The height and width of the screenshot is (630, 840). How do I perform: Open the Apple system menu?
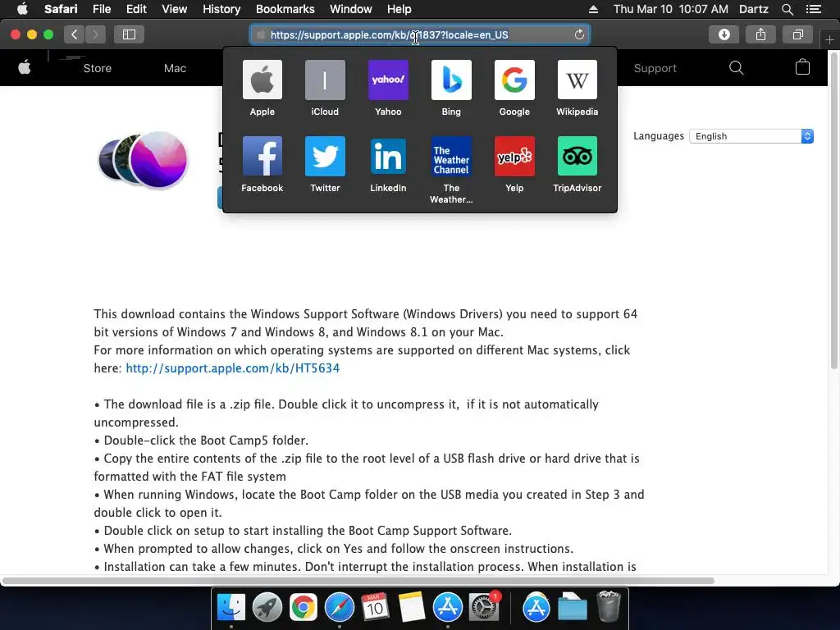coord(22,9)
